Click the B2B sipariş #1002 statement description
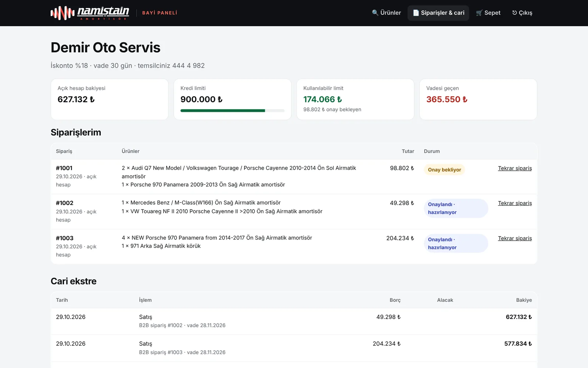 pos(182,325)
